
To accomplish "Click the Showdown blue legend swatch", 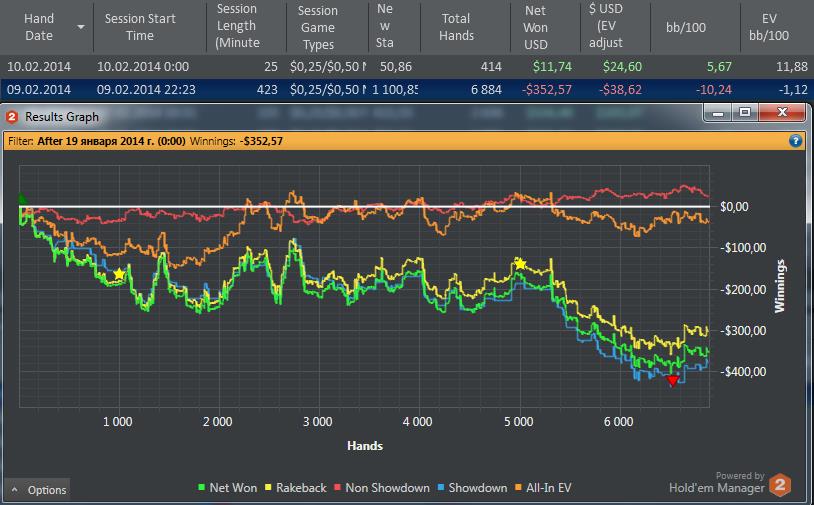I will [441, 488].
